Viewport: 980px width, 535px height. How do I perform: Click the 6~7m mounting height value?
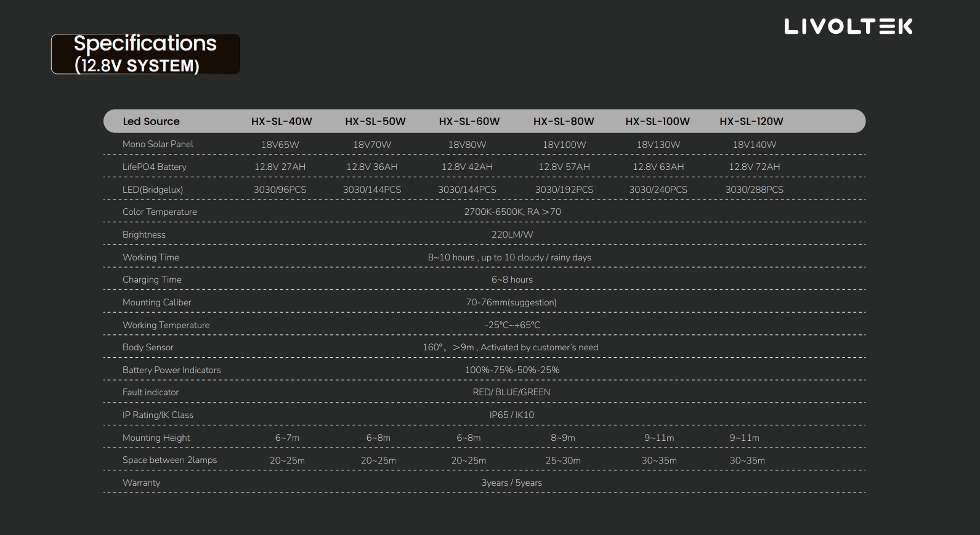(x=287, y=438)
